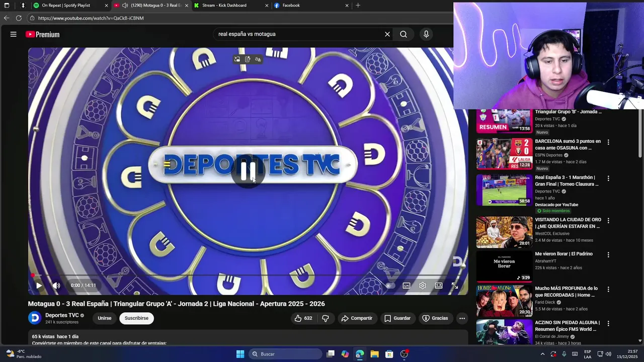View site information lock icon
Image resolution: width=644 pixels, height=362 pixels.
[x=32, y=18]
